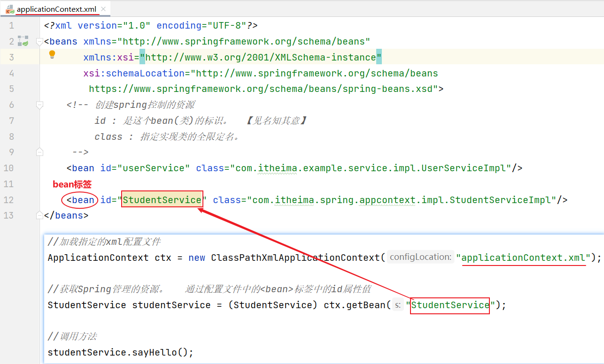
Task: Click the comment "//调用方法"
Action: (72, 336)
